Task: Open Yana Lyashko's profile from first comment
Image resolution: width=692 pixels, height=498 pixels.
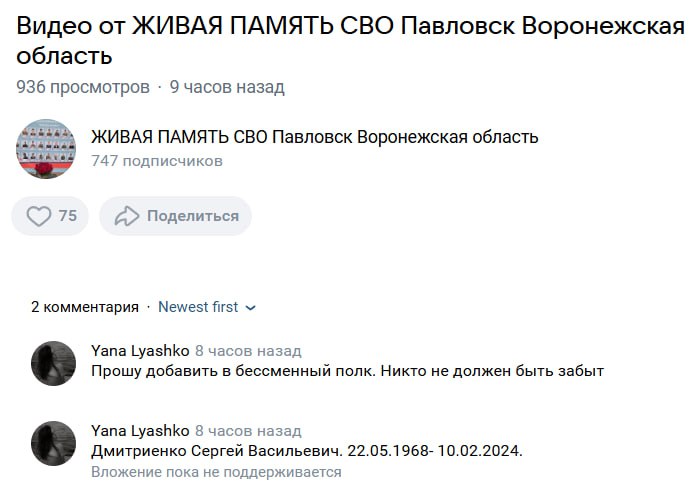Action: coord(139,351)
